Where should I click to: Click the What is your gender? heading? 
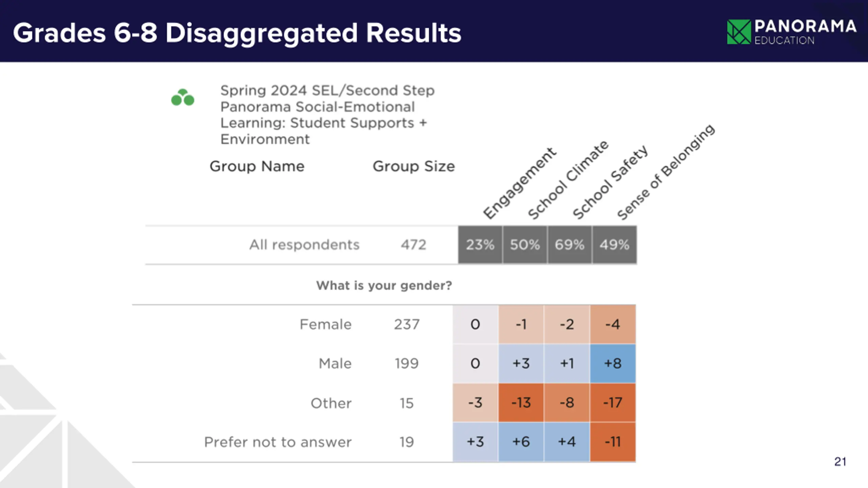pos(384,285)
